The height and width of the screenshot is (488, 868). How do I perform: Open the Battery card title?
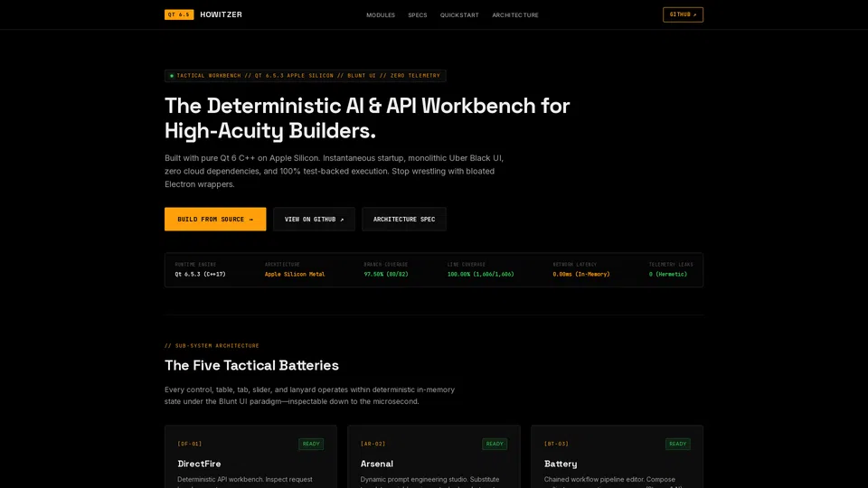[x=561, y=464]
